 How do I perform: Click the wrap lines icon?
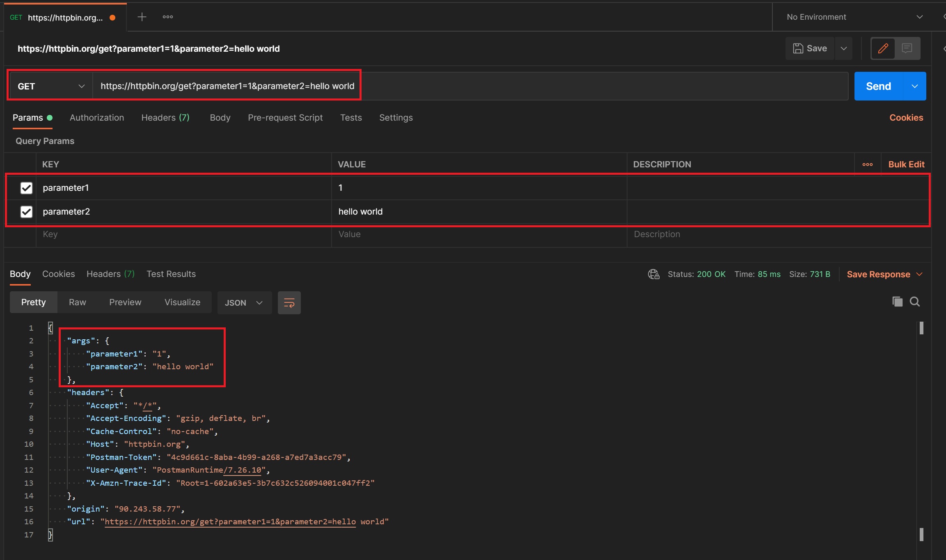click(289, 303)
